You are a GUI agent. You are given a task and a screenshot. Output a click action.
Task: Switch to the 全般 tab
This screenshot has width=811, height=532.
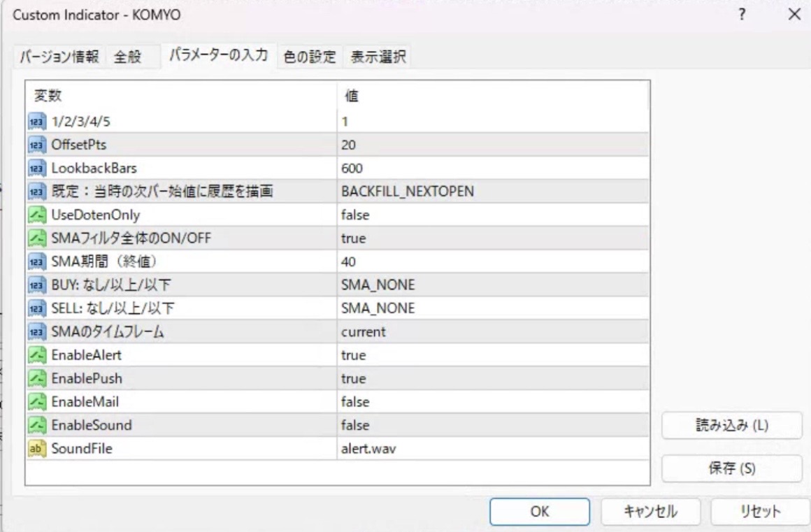pyautogui.click(x=127, y=57)
